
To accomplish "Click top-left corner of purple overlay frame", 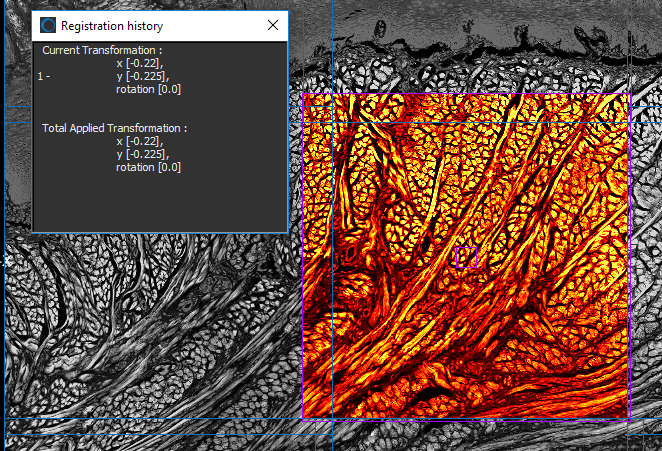I will pyautogui.click(x=303, y=96).
